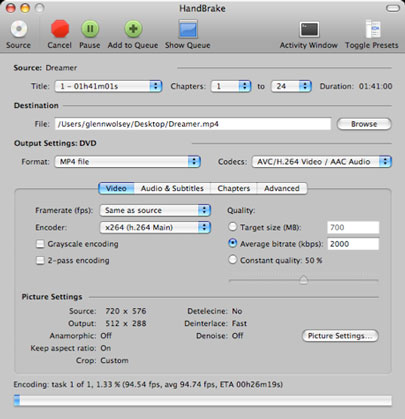Click the Toggle Presets icon
The height and width of the screenshot is (419, 405).
[372, 29]
